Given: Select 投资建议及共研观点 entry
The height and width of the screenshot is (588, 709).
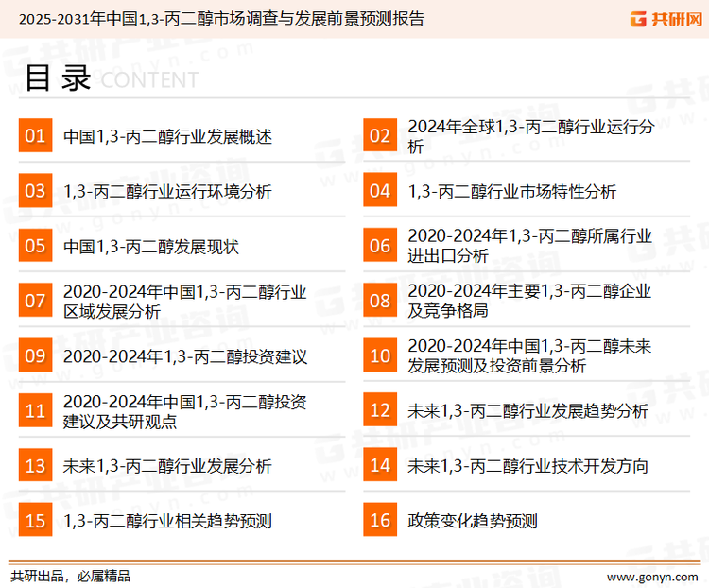Looking at the screenshot, I should 185,410.
